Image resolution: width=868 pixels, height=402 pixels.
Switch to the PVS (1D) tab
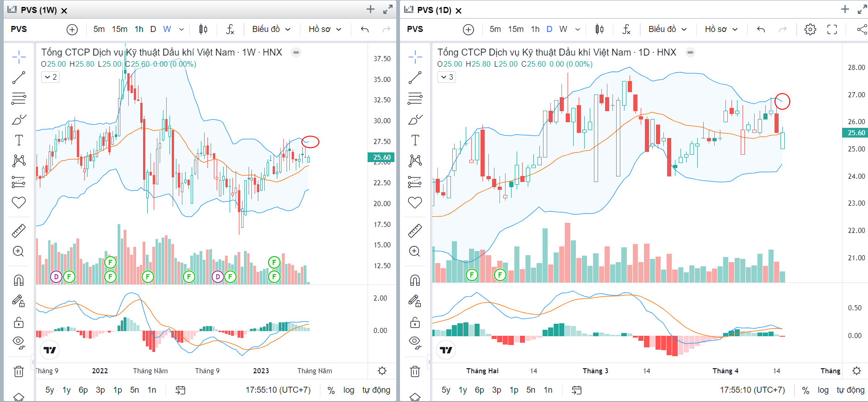click(434, 10)
